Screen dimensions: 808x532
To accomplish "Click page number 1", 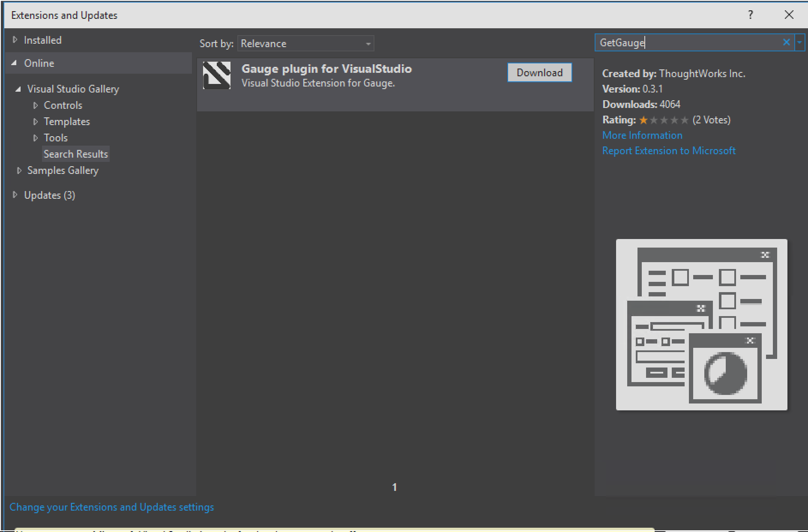I will pos(395,487).
